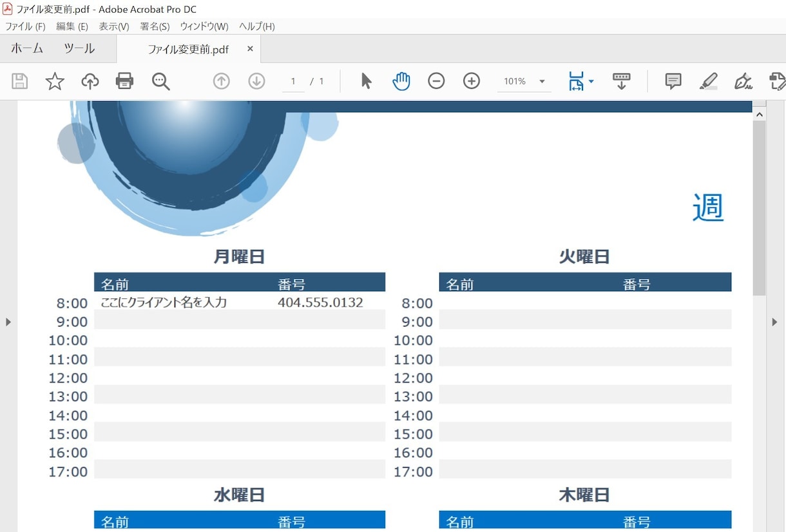Click the vertical scrollbar thumb
Screen dimensions: 786x532
pos(759,207)
